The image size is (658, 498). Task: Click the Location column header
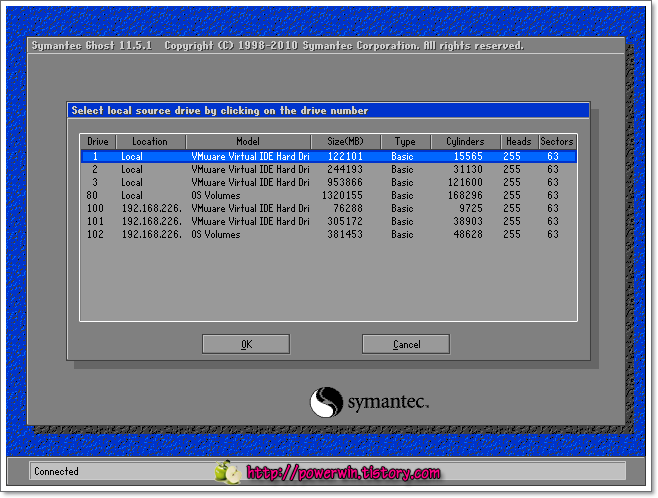point(150,141)
